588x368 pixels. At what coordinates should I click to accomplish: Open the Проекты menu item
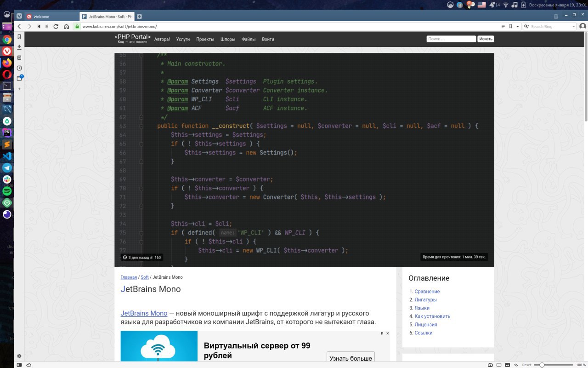tap(205, 40)
